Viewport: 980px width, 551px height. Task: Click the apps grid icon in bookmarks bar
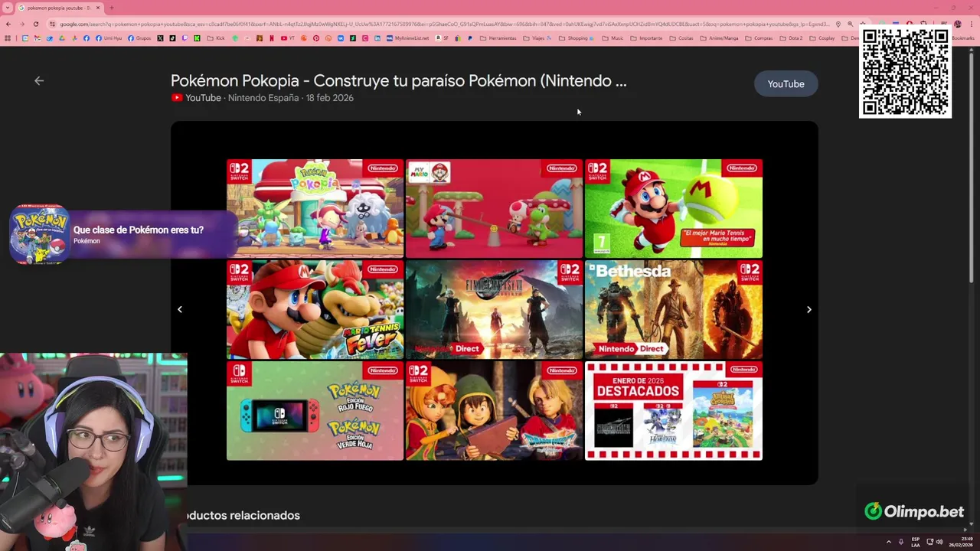coord(8,38)
